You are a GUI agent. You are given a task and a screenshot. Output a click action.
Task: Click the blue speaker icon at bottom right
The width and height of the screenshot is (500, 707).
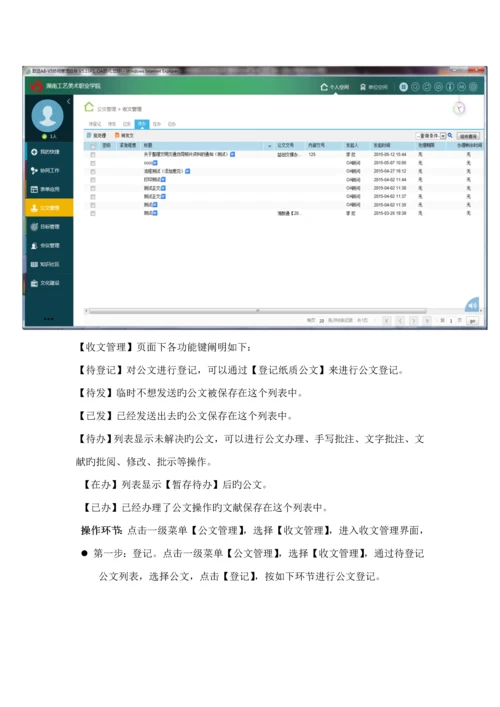pos(472,305)
